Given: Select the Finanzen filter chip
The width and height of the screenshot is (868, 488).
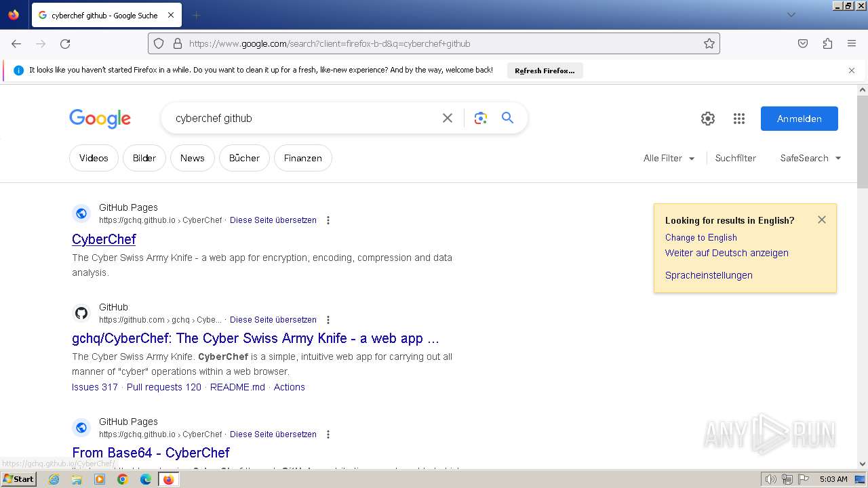Looking at the screenshot, I should pyautogui.click(x=303, y=158).
